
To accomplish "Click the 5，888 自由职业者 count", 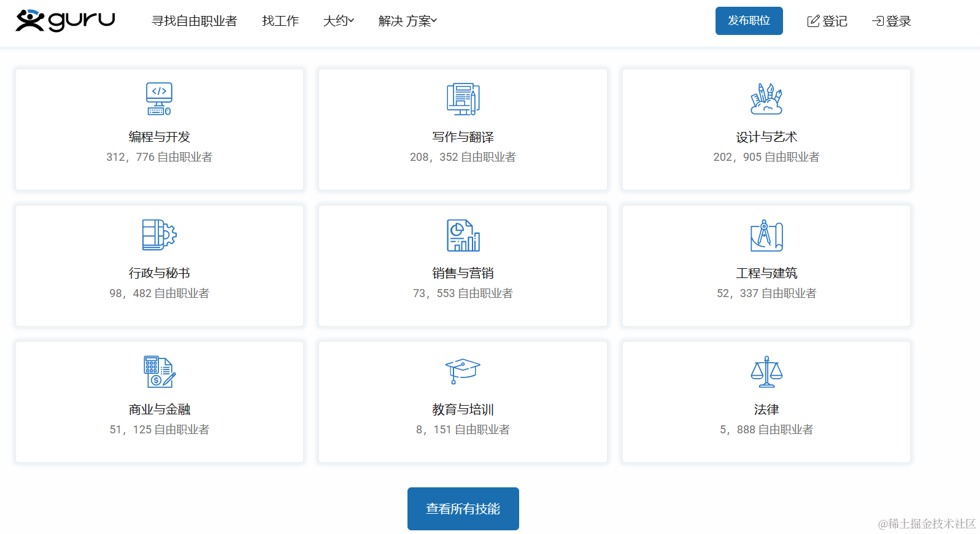I will (766, 430).
